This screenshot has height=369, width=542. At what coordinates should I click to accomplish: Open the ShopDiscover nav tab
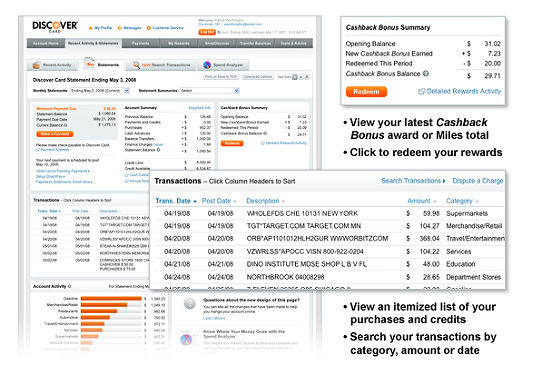coord(217,44)
